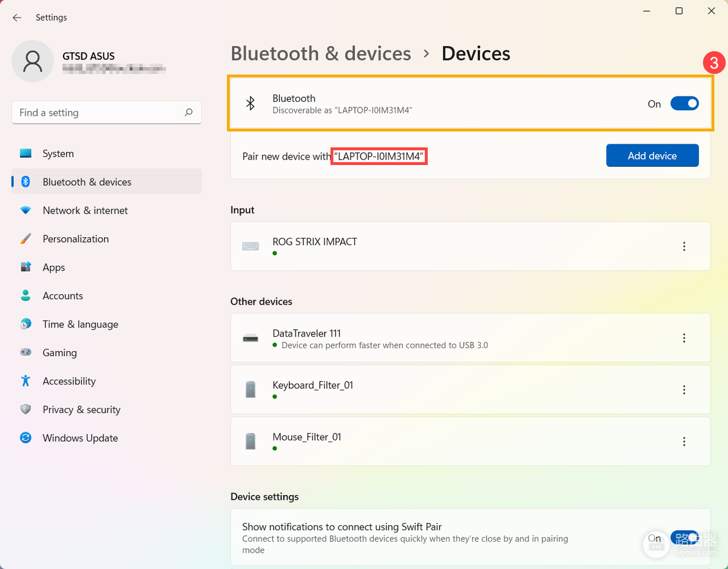Click the search magnifier icon
The height and width of the screenshot is (569, 728).
[189, 112]
